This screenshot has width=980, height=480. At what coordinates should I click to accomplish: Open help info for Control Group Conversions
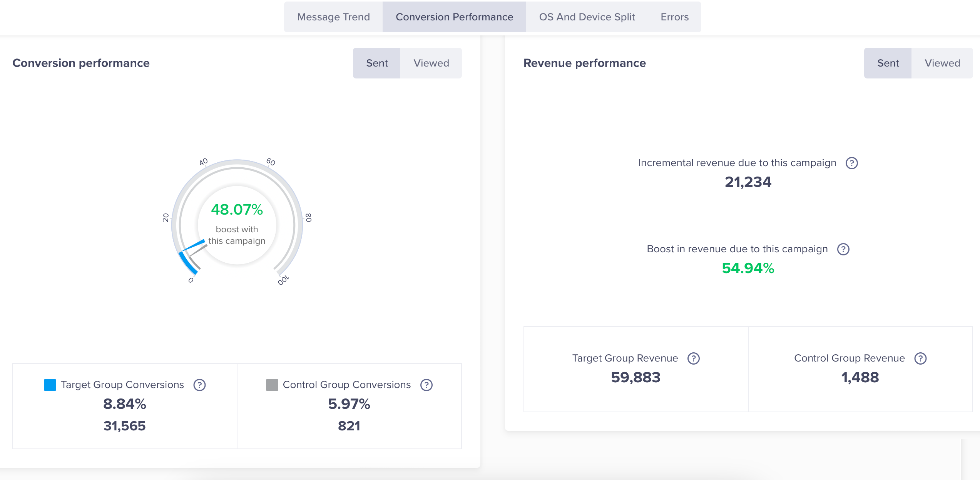(426, 385)
